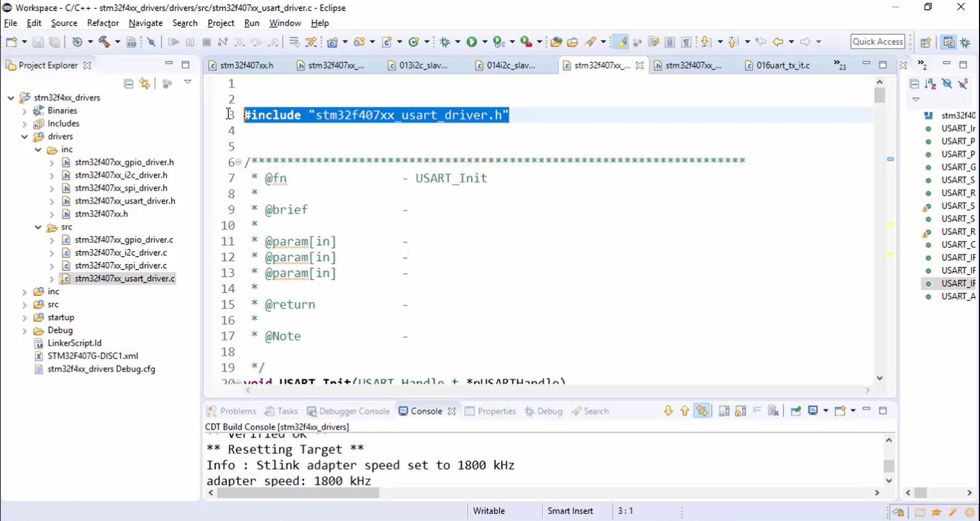Select LinkerScript.ld file
Viewport: 980px width, 521px height.
pos(74,343)
